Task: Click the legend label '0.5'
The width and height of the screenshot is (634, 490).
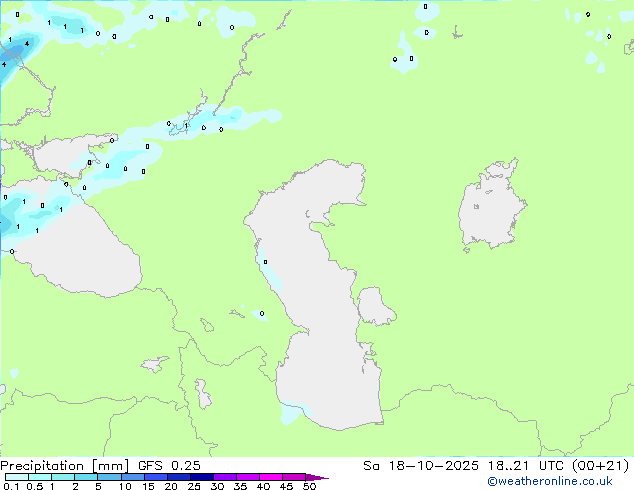Action: (35, 486)
